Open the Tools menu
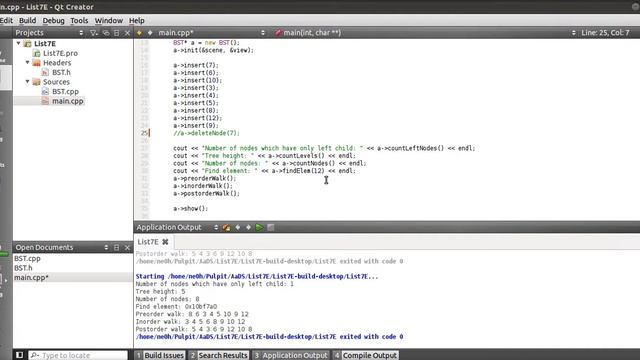The height and width of the screenshot is (360, 640). coord(79,20)
